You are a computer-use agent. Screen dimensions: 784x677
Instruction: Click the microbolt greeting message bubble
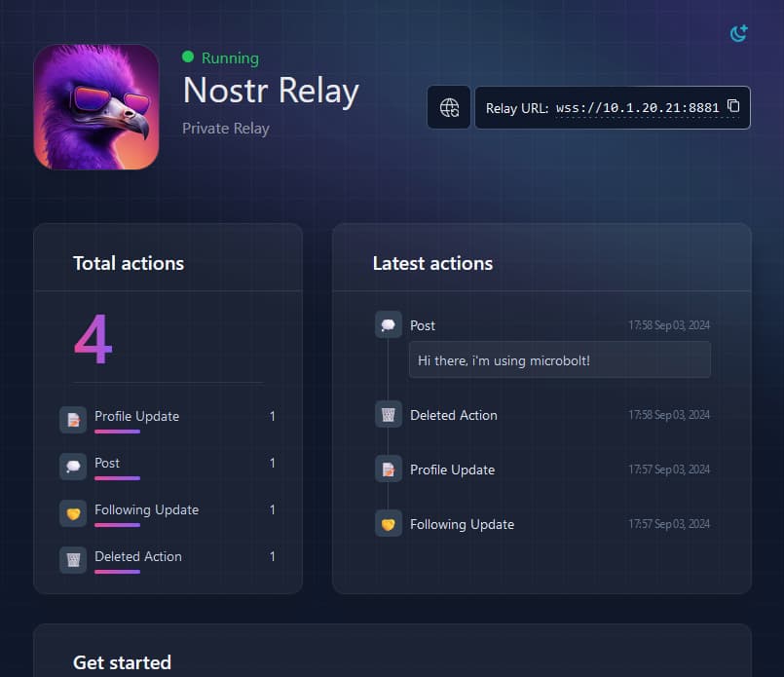click(559, 359)
